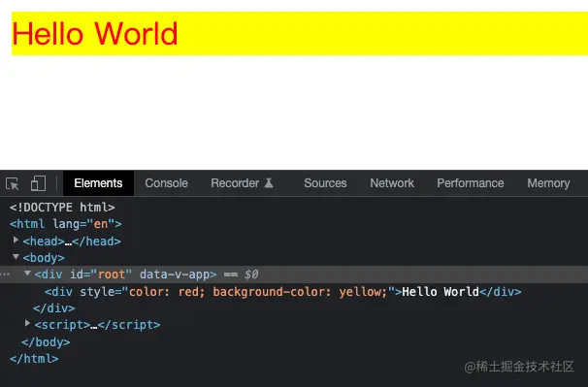Image resolution: width=588 pixels, height=387 pixels.
Task: Open the Network tab
Action: (x=392, y=183)
